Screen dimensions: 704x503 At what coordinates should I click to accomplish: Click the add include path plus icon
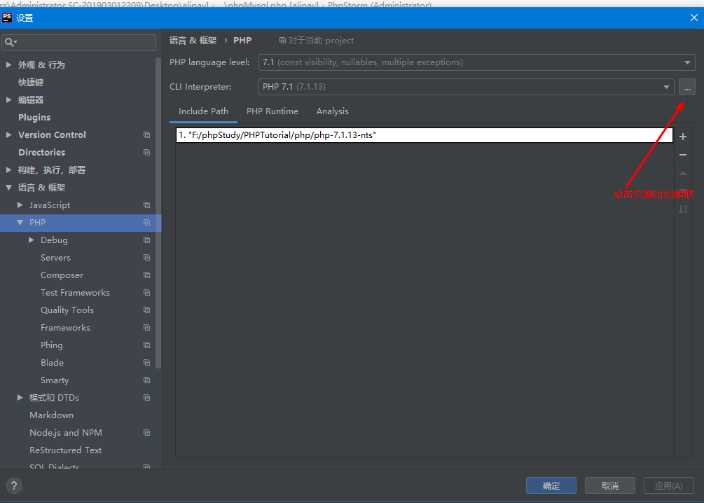pos(683,137)
